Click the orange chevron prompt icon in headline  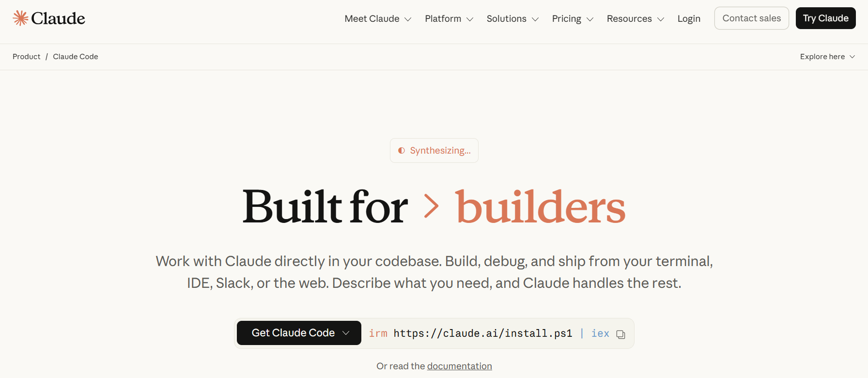[431, 206]
